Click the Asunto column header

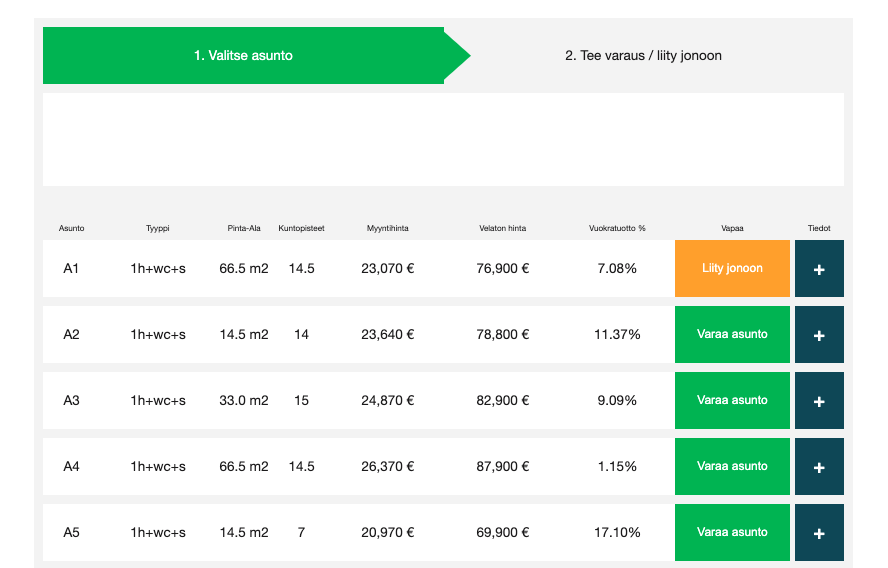click(71, 228)
